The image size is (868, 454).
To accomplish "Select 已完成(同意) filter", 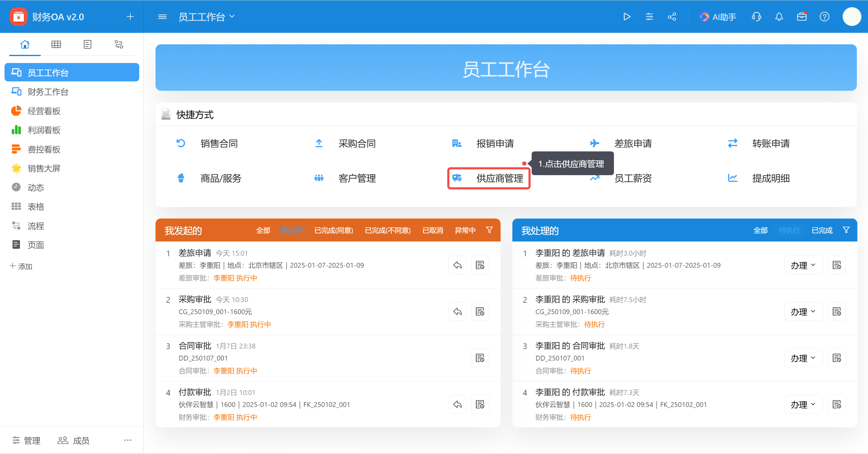I will pyautogui.click(x=334, y=230).
